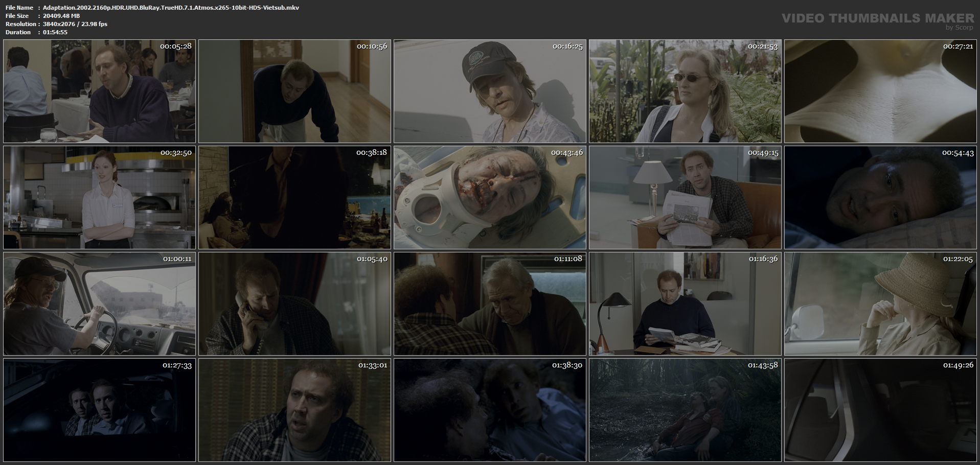Select the thumbnail at timestamp 00:05:28

pos(99,91)
